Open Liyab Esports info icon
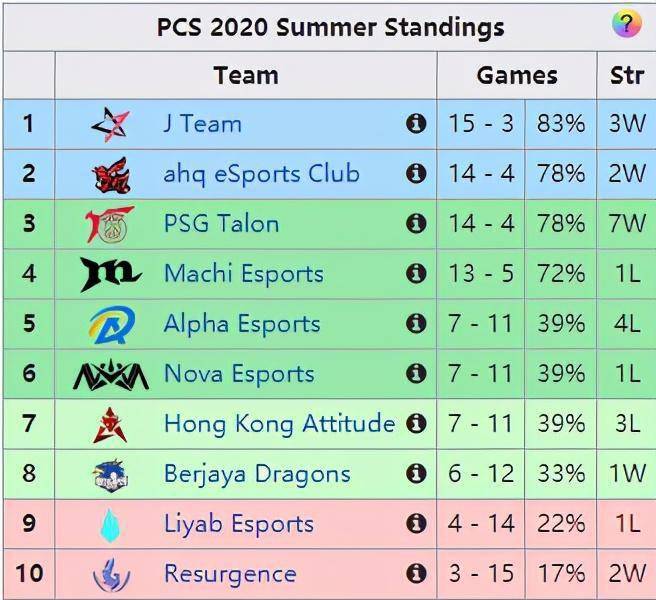 point(416,523)
